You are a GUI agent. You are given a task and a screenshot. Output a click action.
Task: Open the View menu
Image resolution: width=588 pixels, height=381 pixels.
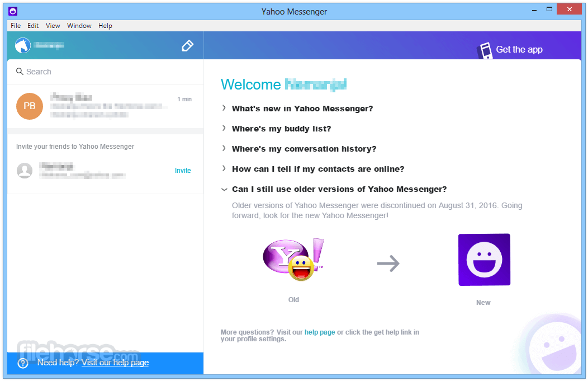[53, 26]
